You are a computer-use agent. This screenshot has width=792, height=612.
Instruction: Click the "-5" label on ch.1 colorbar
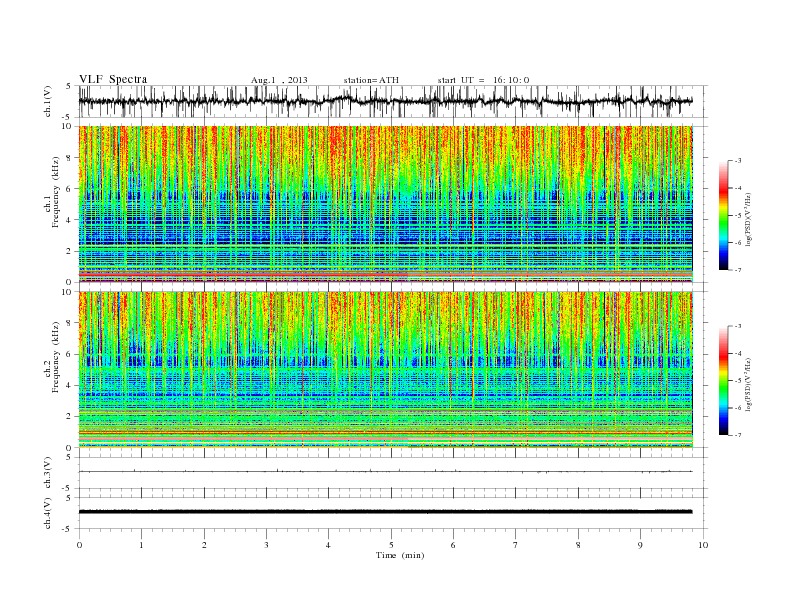[738, 216]
